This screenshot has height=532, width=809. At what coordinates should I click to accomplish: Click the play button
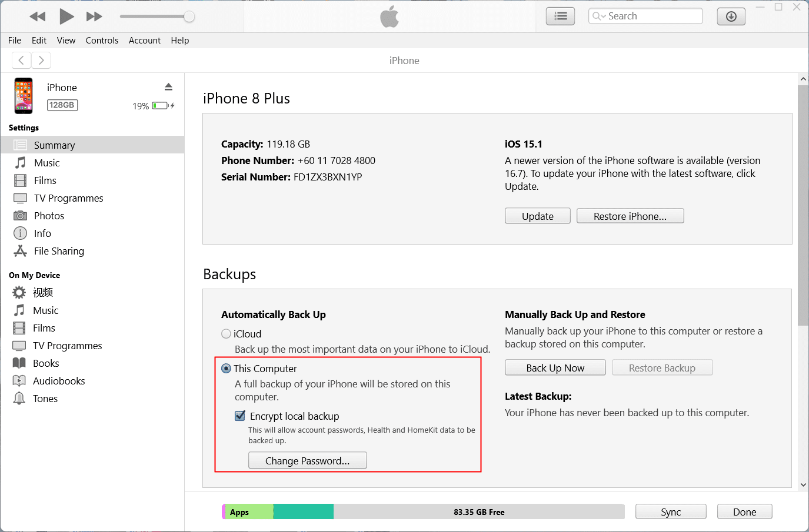pos(66,16)
